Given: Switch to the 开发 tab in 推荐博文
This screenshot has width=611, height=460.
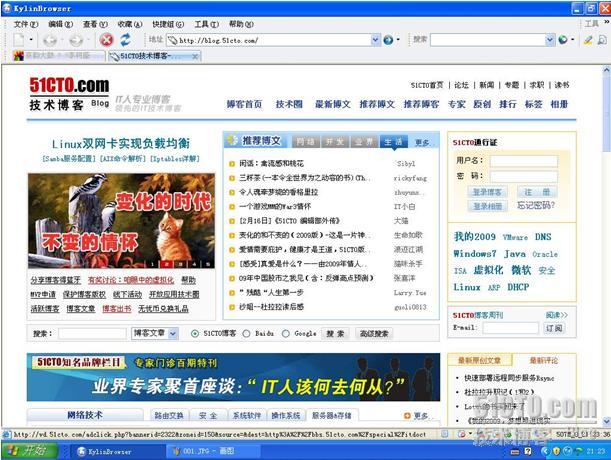Looking at the screenshot, I should [x=335, y=142].
